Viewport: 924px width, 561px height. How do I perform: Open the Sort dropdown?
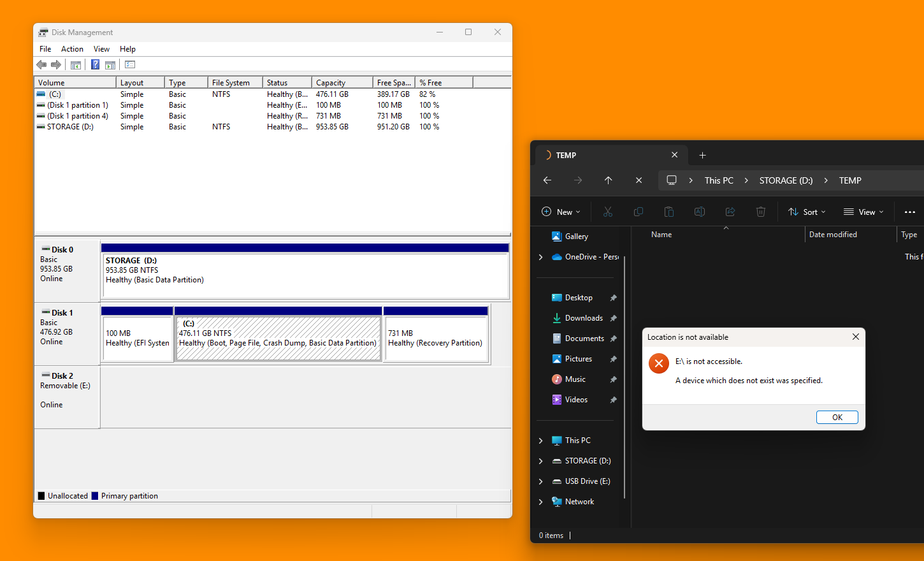click(807, 212)
